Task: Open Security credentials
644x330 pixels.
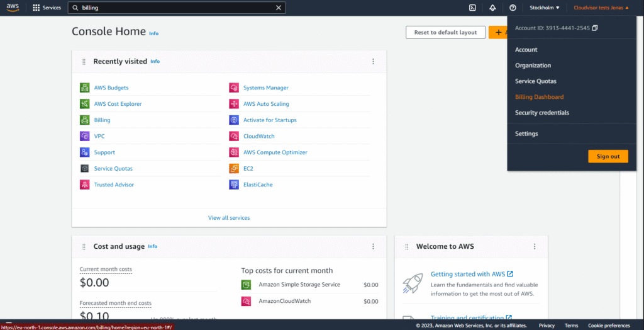Action: click(542, 113)
